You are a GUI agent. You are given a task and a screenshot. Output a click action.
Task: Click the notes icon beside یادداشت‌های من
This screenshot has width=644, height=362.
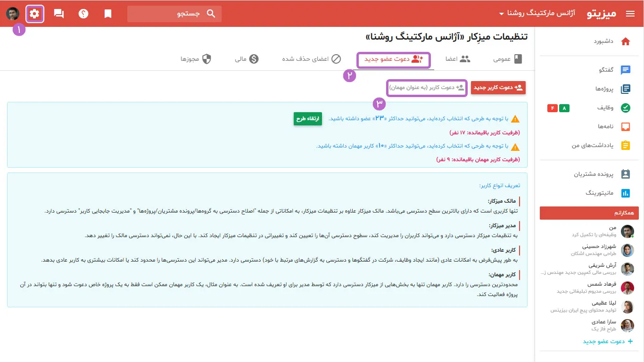(626, 146)
